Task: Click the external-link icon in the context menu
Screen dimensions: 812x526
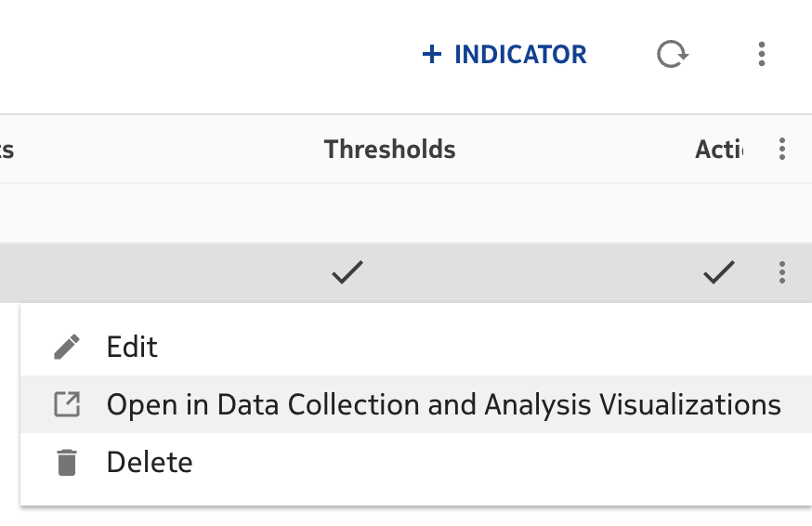Action: tap(67, 404)
